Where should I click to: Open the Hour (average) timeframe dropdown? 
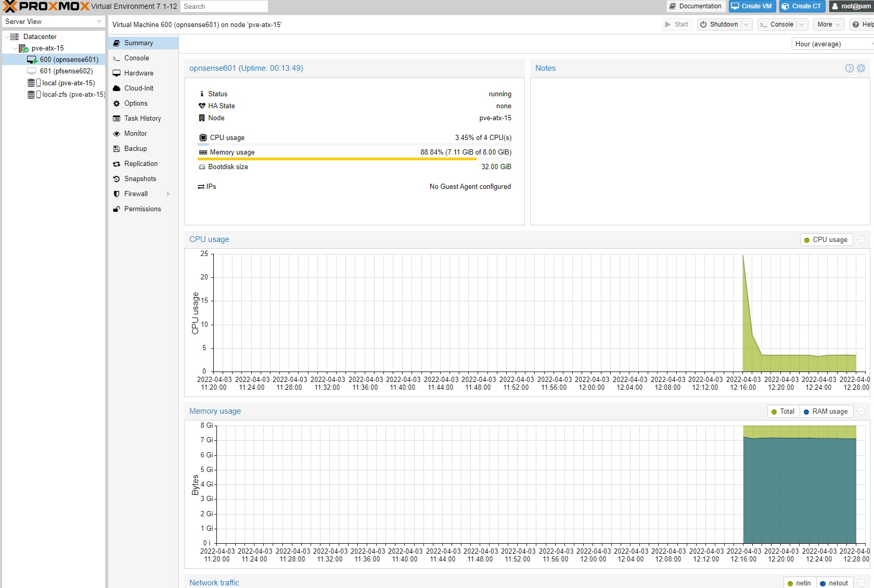pos(832,44)
